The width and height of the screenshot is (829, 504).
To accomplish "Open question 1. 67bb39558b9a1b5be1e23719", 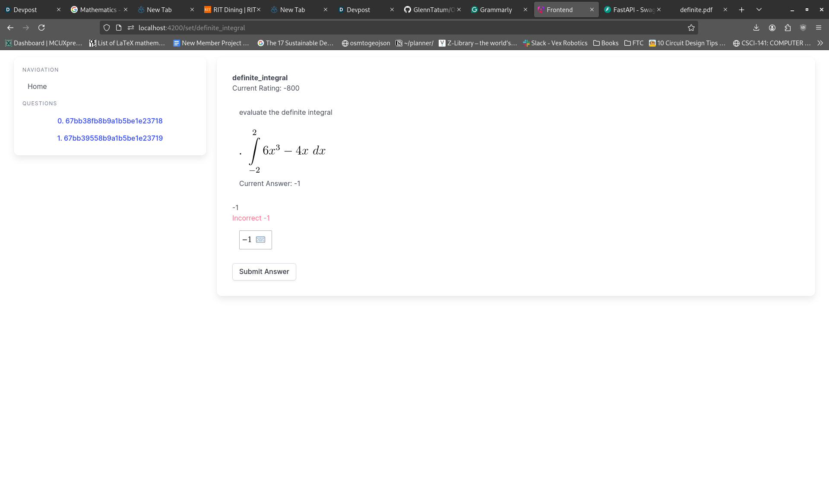I will pos(110,138).
